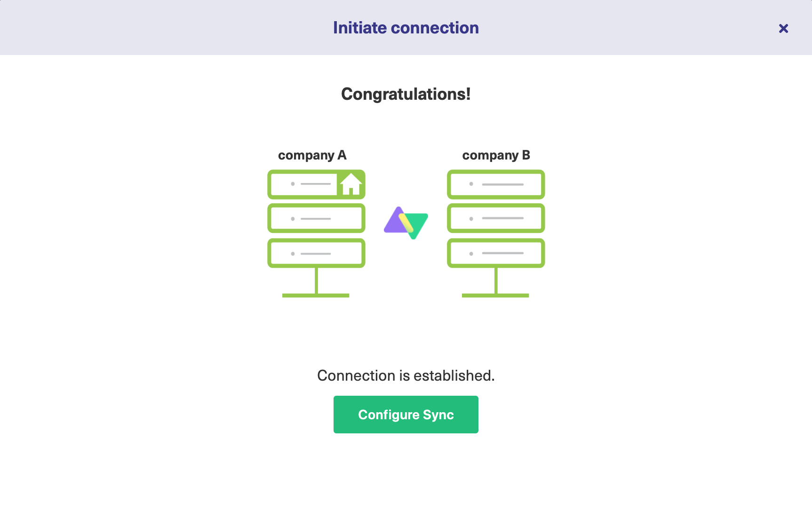The image size is (812, 511).
Task: Click the Congratulations heading
Action: tap(406, 94)
